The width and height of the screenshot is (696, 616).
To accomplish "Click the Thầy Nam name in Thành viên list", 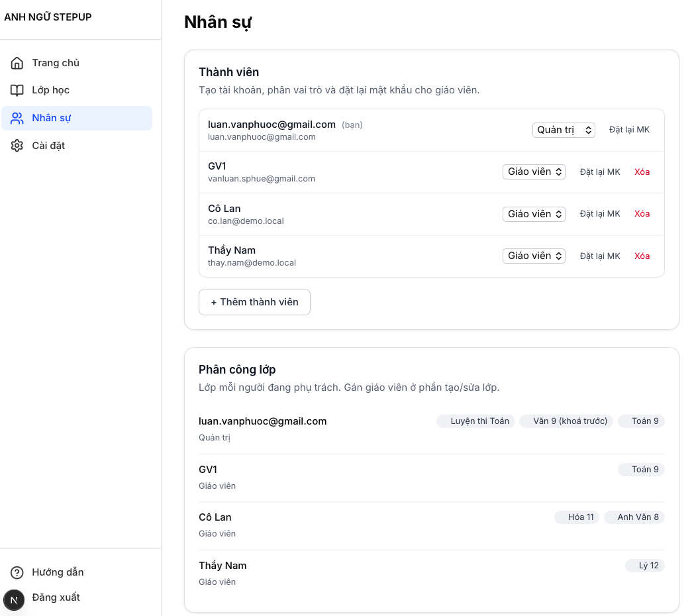I will pyautogui.click(x=232, y=250).
